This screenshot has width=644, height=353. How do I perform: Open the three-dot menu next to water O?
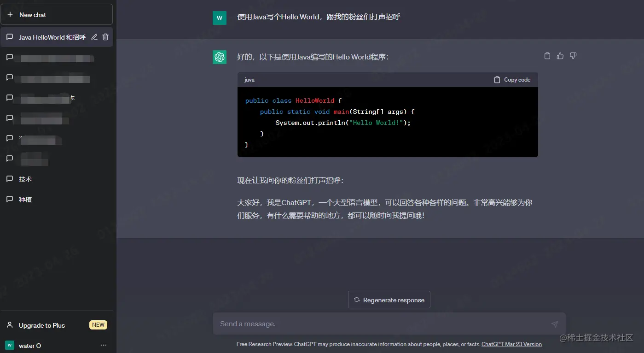coord(104,345)
